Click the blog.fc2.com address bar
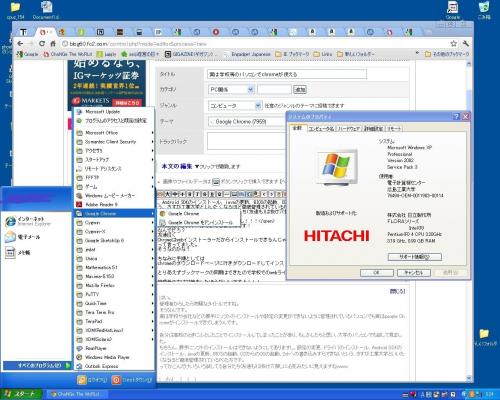Viewport: 500px width, 400px height. pyautogui.click(x=253, y=44)
